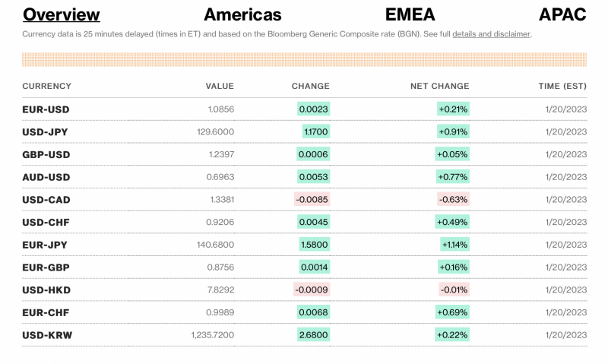
Task: Click the USD-HKD currency pair
Action: tap(46, 290)
